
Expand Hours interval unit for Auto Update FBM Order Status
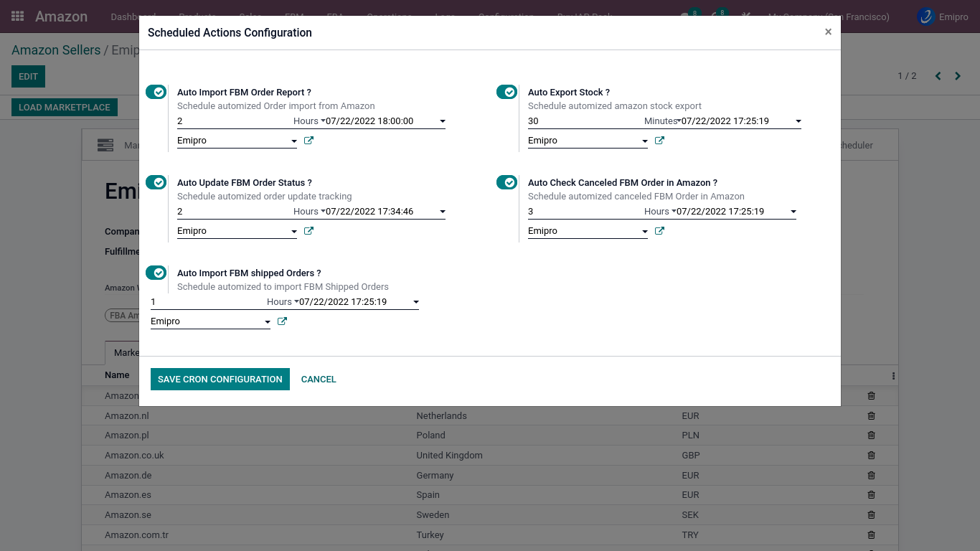pos(308,212)
